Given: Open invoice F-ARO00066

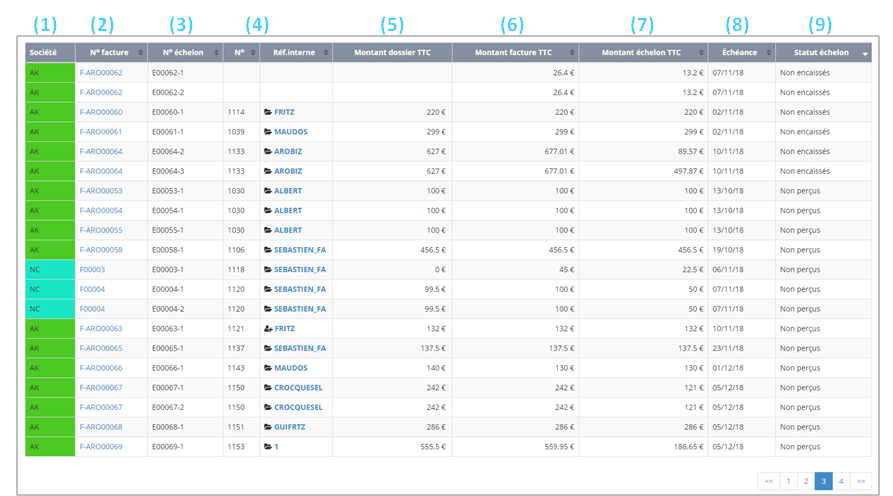Looking at the screenshot, I should [x=101, y=368].
